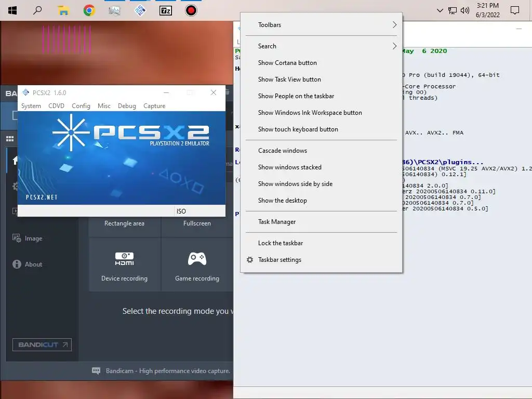This screenshot has width=532, height=399.
Task: Click the gamepad Game recording icon
Action: 197,259
